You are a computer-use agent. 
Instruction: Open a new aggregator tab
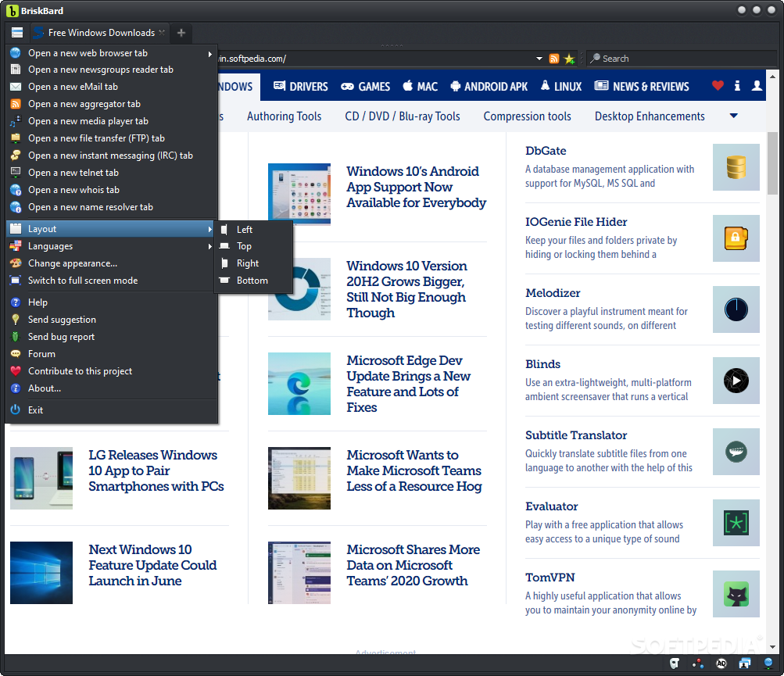tap(112, 104)
